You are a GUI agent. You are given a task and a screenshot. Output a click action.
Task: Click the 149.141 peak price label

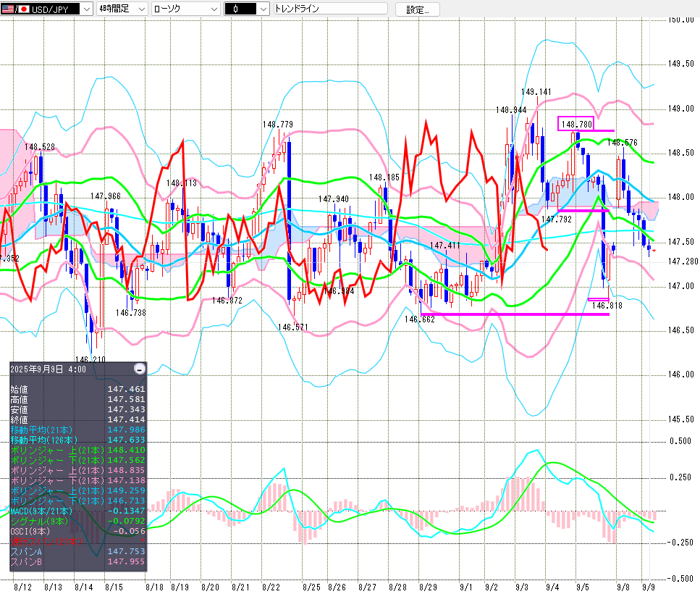click(x=536, y=92)
